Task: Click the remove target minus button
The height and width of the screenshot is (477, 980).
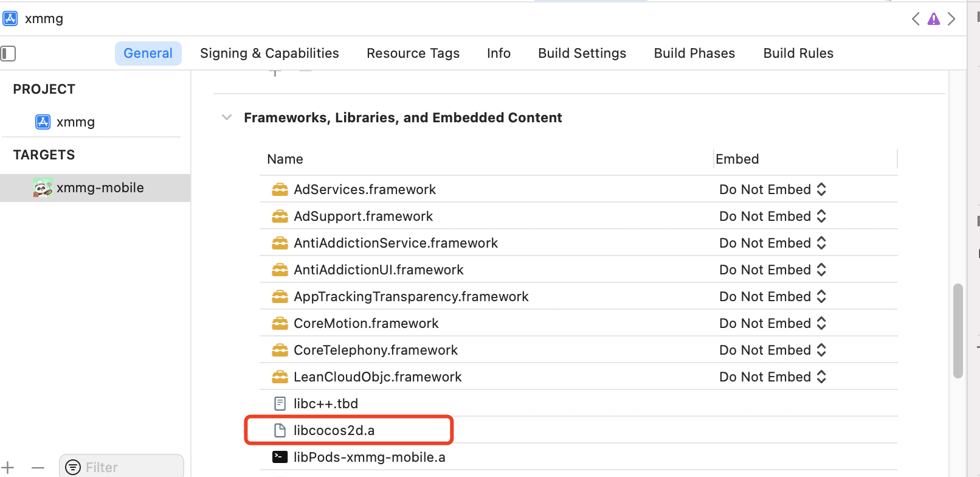Action: [38, 467]
